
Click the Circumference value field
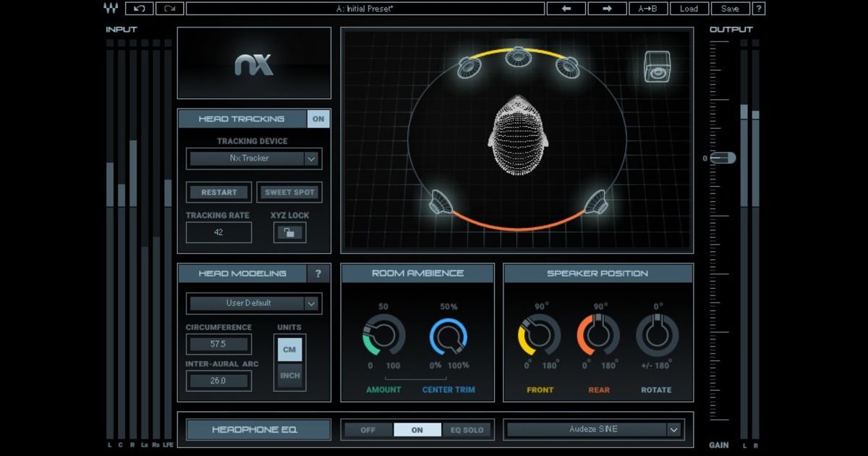click(218, 344)
